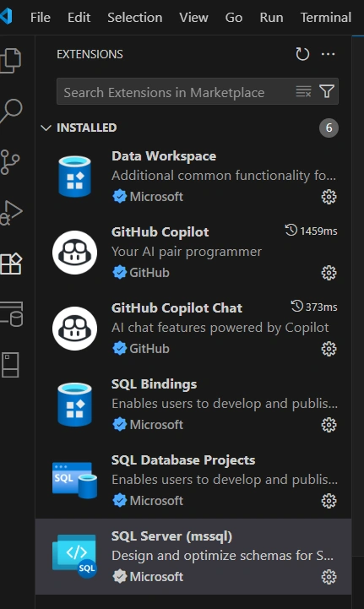This screenshot has height=609, width=364.
Task: Open manage gear for Data Workspace
Action: [x=329, y=197]
